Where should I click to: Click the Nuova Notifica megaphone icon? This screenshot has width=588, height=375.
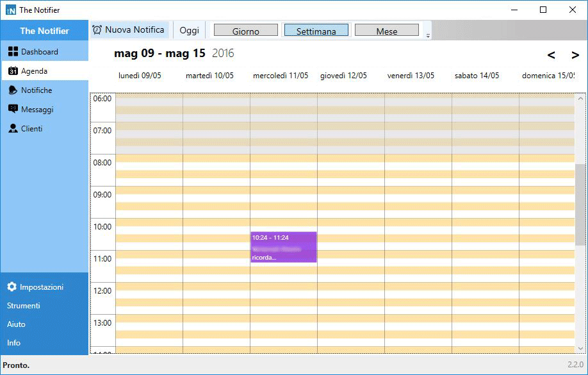click(97, 29)
